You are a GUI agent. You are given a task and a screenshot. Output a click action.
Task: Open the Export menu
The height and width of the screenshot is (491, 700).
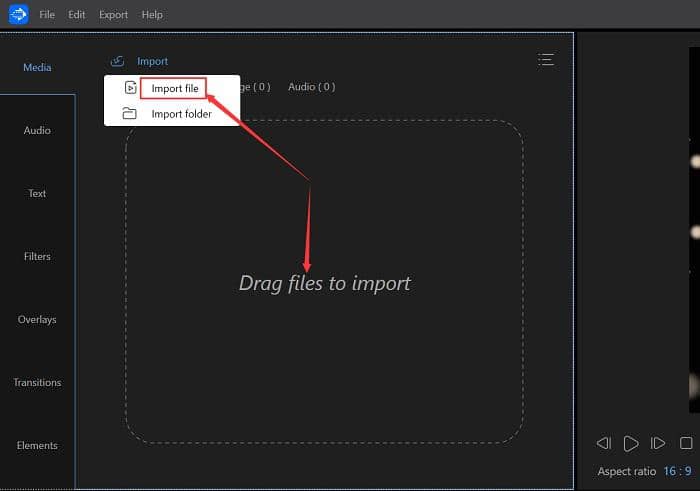(113, 15)
